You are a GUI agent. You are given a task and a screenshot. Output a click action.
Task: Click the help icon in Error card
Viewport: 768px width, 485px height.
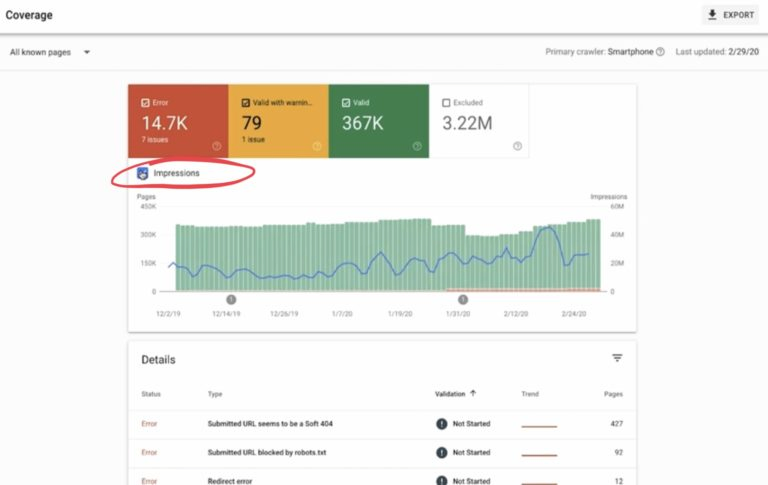217,146
